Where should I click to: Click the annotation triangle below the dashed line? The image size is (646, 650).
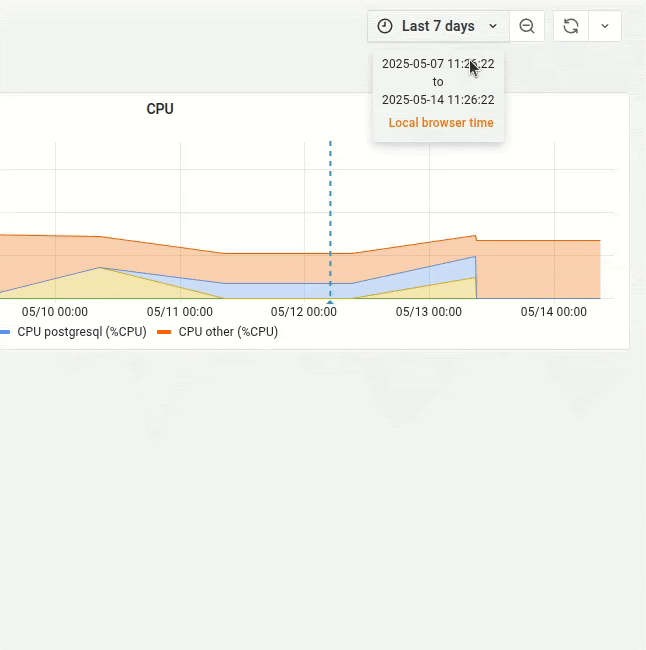click(330, 300)
